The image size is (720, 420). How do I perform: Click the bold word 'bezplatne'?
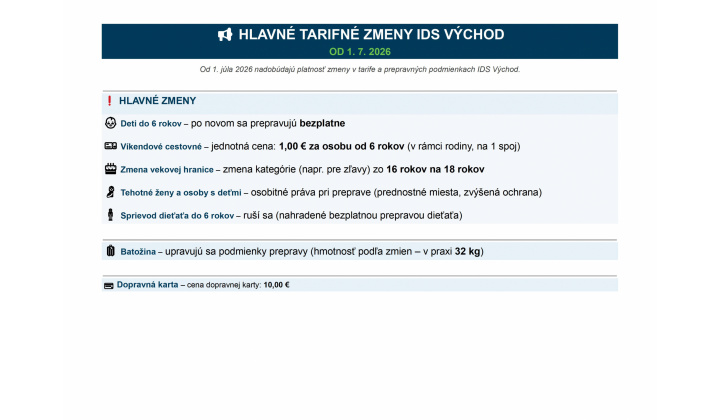[322, 123]
